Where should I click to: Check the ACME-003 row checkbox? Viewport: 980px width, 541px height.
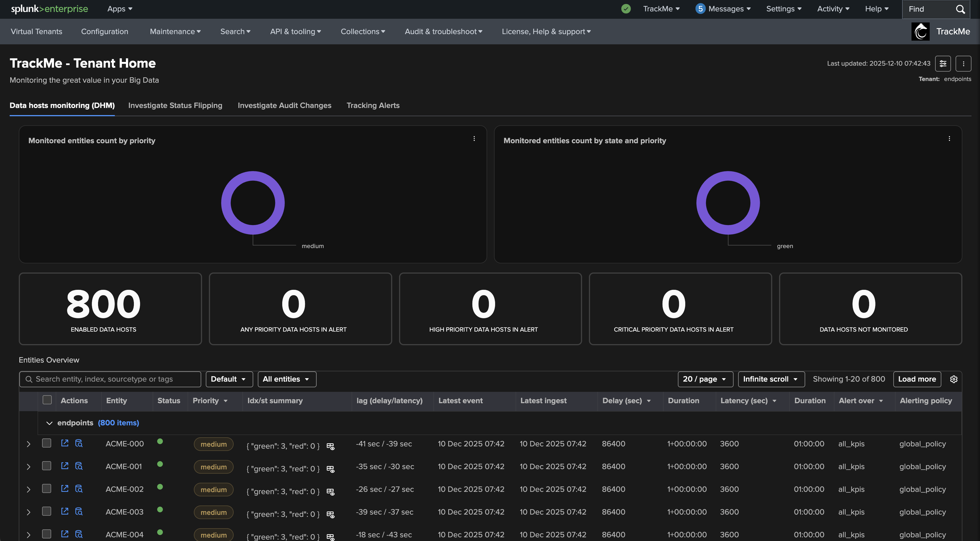47,511
